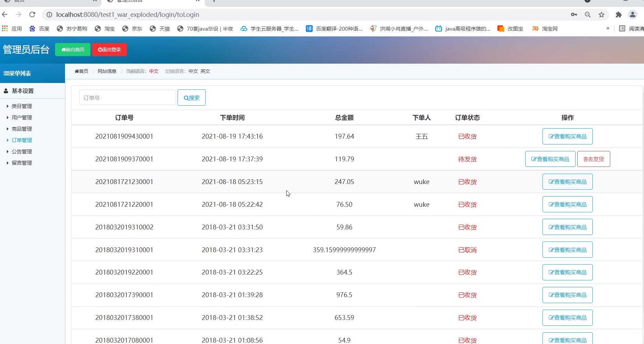This screenshot has width=644, height=344.
Task: Open the 百度 bookmark
Action: 39,29
